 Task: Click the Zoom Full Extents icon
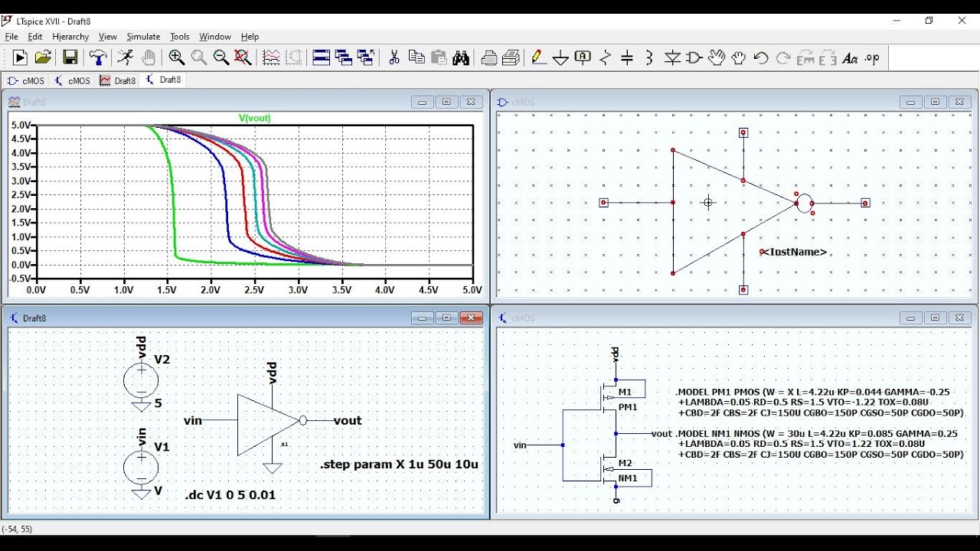pyautogui.click(x=243, y=57)
